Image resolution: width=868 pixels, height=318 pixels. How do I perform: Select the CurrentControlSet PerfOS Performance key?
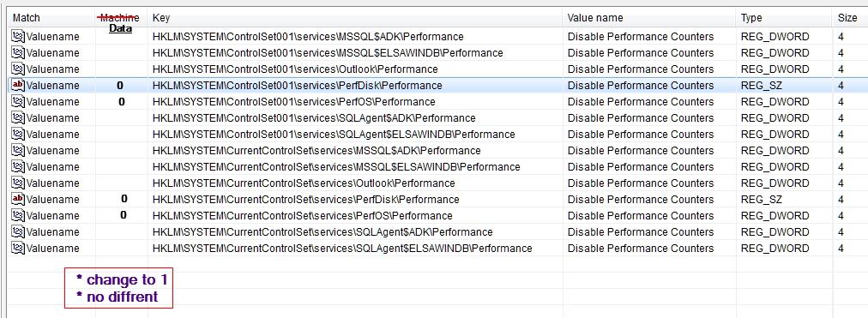pos(302,216)
